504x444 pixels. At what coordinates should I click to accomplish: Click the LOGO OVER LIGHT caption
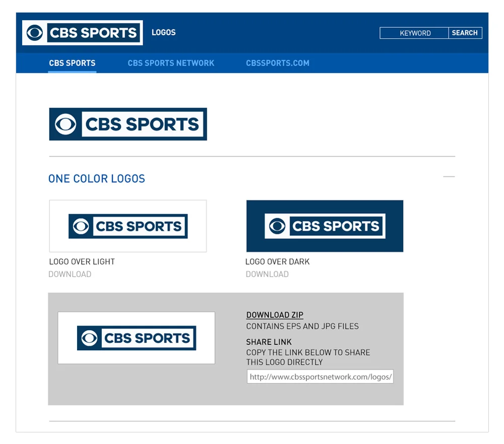[82, 262]
